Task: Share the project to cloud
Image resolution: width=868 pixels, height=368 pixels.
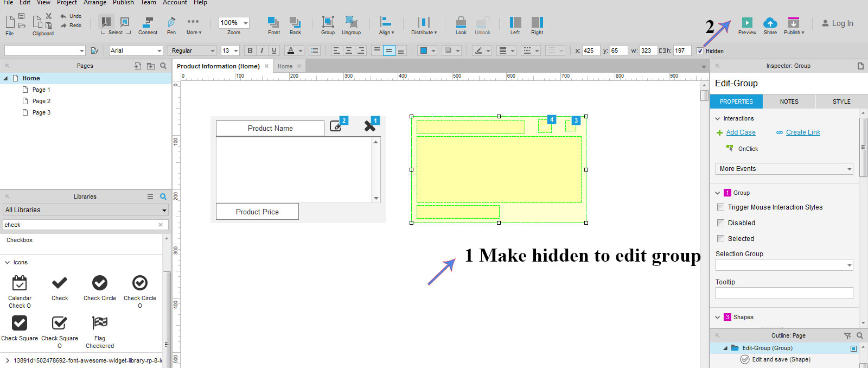Action: (x=770, y=26)
